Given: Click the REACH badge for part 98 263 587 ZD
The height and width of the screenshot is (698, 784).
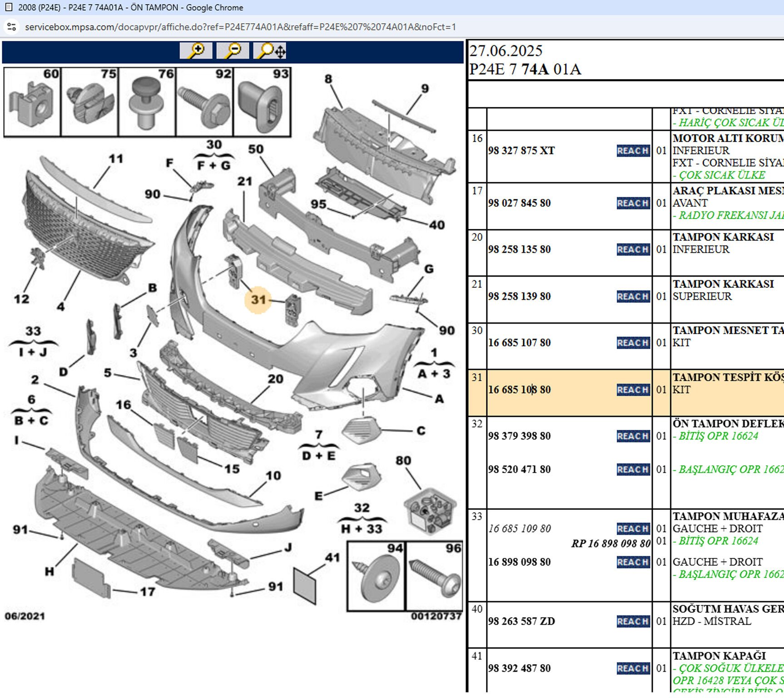Looking at the screenshot, I should click(633, 622).
